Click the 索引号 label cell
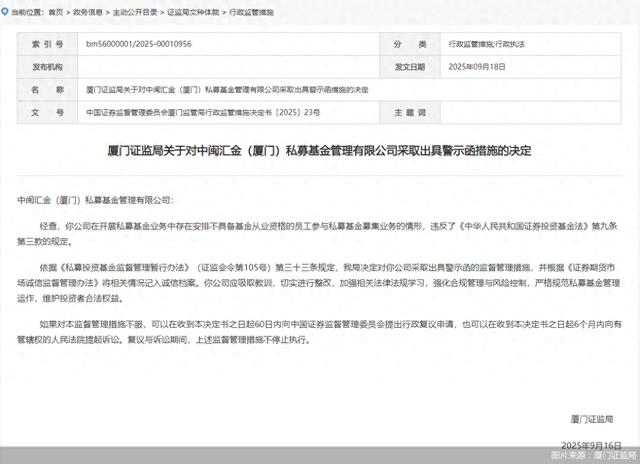Viewport: 640px width, 464px height. click(x=47, y=44)
